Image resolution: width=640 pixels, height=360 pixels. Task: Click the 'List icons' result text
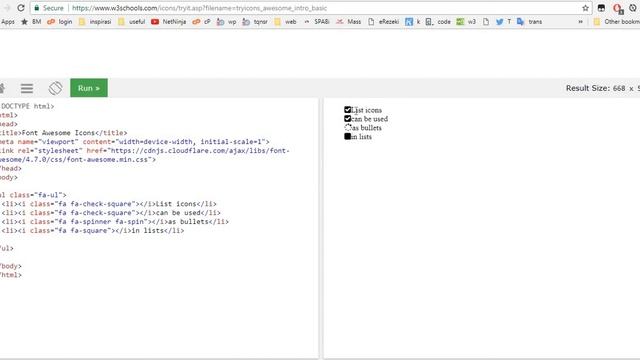[x=367, y=110]
